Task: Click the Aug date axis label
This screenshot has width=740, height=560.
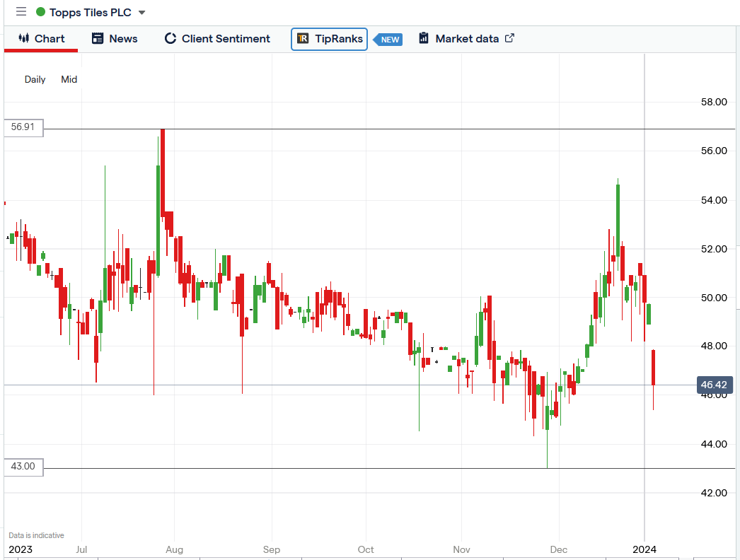Action: coord(174,549)
